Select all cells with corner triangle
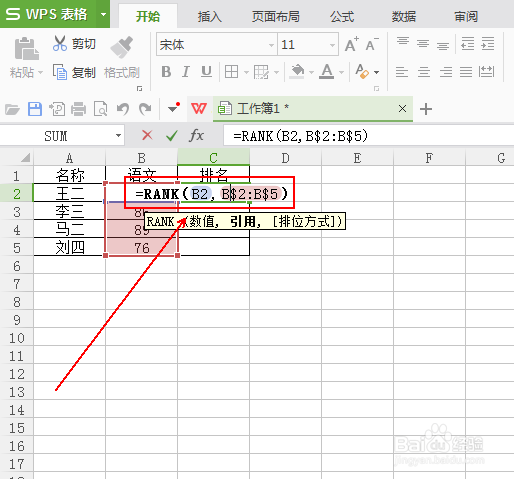514x479 pixels. [25, 157]
